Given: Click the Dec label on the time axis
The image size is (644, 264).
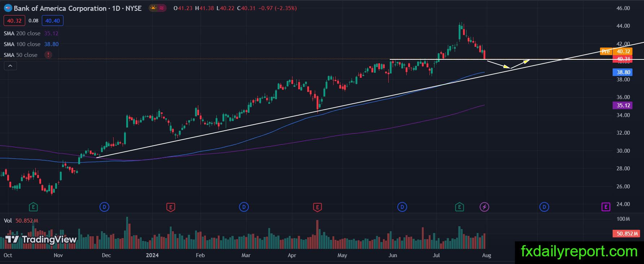Looking at the screenshot, I should point(106,255).
